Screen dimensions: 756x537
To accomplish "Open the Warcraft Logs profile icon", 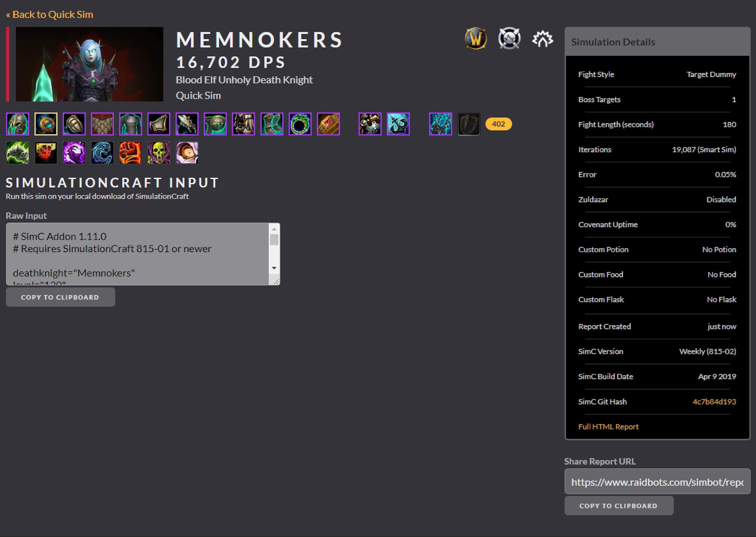I will tap(509, 39).
